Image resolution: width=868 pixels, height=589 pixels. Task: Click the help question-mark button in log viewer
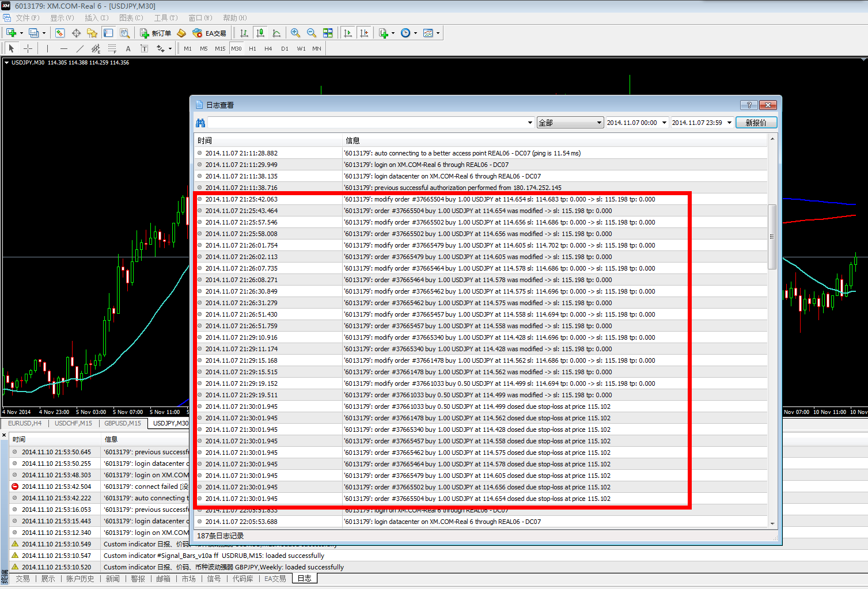(x=749, y=105)
